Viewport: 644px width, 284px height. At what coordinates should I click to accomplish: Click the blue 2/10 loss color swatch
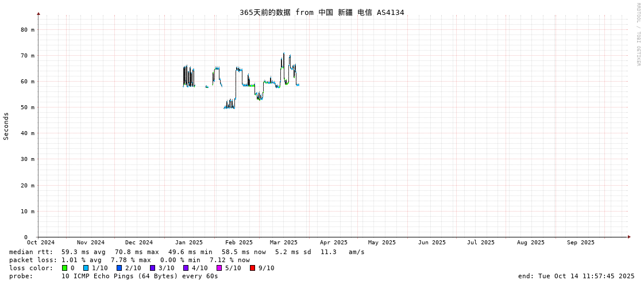[119, 268]
